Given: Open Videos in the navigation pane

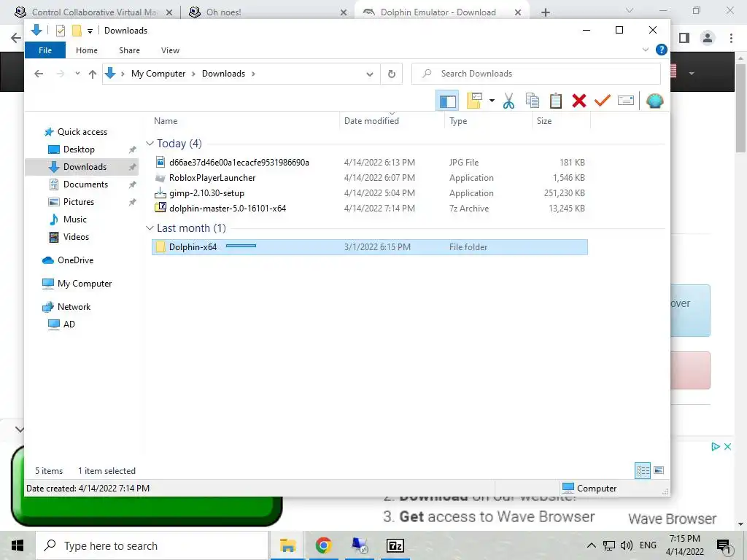Looking at the screenshot, I should click(76, 237).
